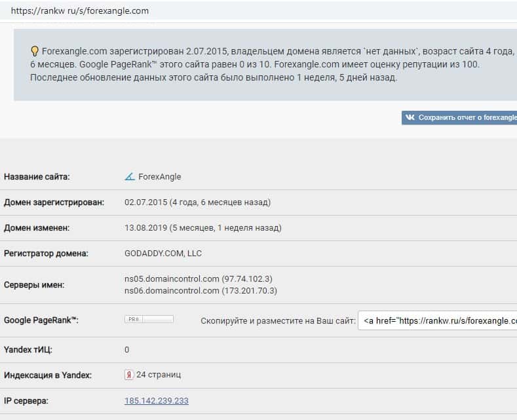Screen dimensions: 517x420
Task: Focus the embed code input field
Action: 437,320
